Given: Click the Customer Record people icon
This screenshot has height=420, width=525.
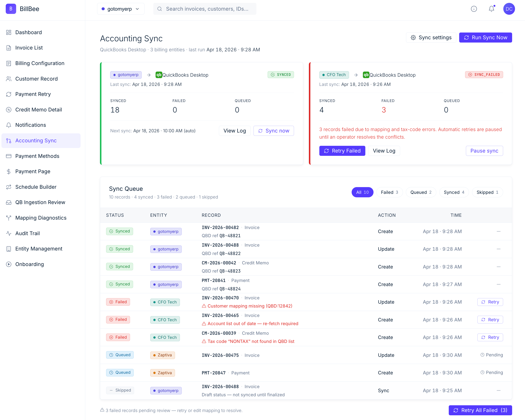Looking at the screenshot, I should coord(9,79).
